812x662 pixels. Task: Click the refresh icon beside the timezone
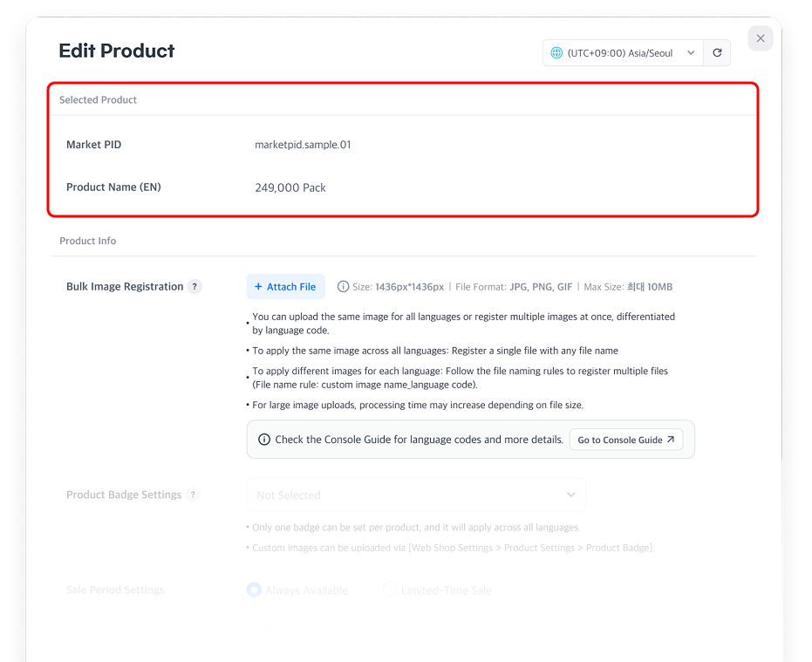pyautogui.click(x=717, y=53)
